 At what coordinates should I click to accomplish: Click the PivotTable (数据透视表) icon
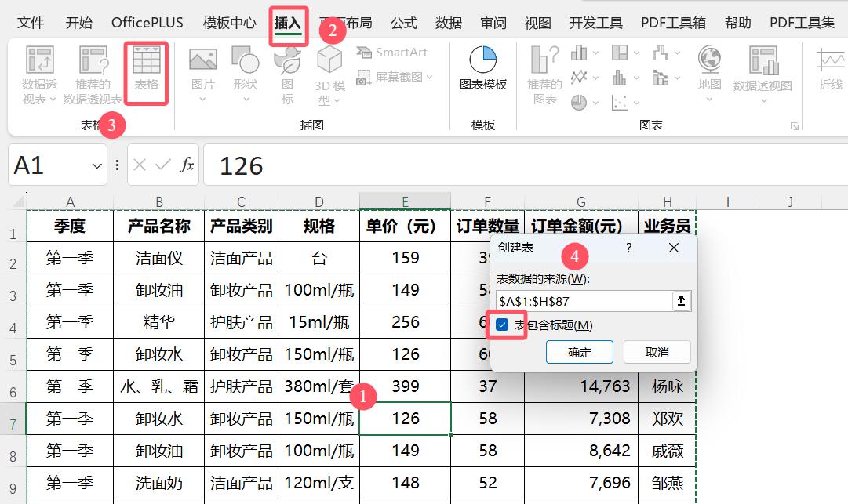point(40,60)
